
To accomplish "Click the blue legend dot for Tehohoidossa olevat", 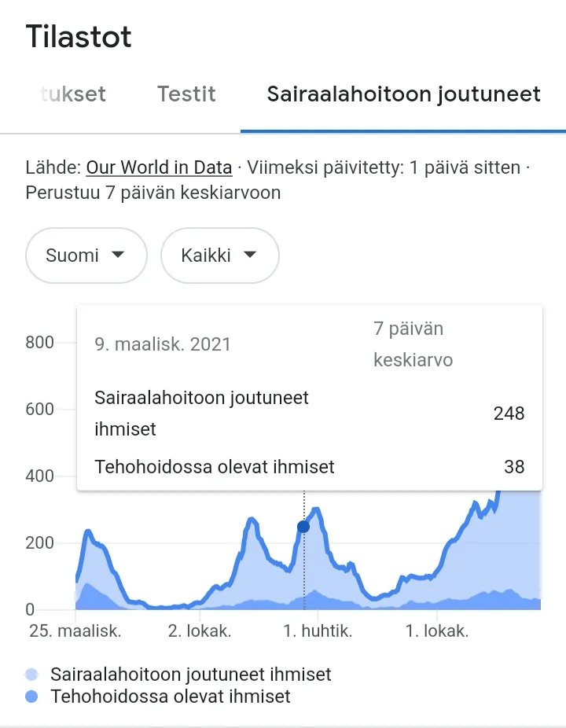I will click(31, 697).
